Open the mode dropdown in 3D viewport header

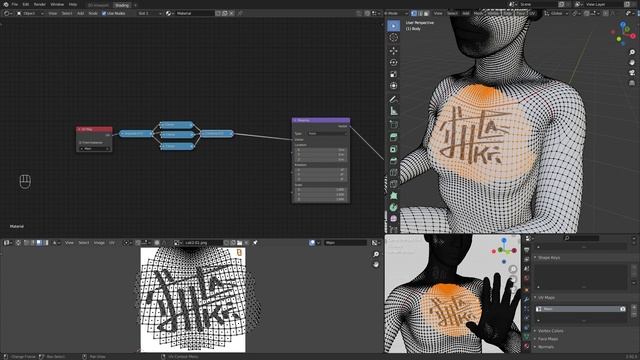[x=396, y=13]
